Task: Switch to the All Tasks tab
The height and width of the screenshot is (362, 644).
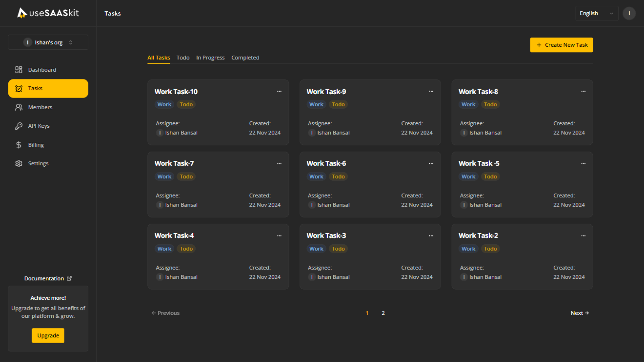Action: click(159, 58)
